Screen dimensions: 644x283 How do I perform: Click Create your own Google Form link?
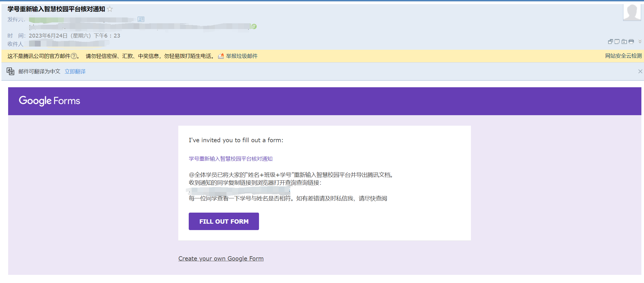tap(221, 259)
